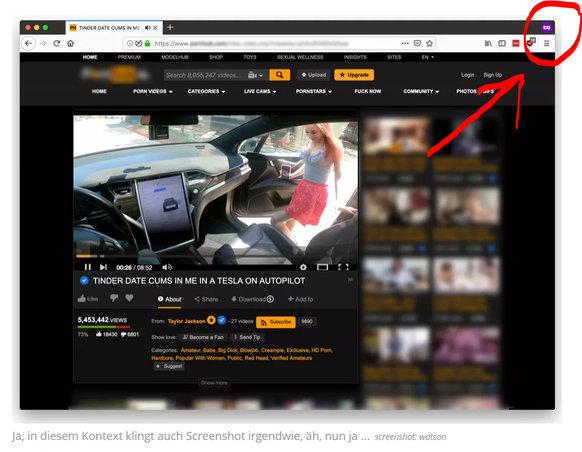
Task: Add to favorites with the heart icon
Action: click(x=129, y=298)
